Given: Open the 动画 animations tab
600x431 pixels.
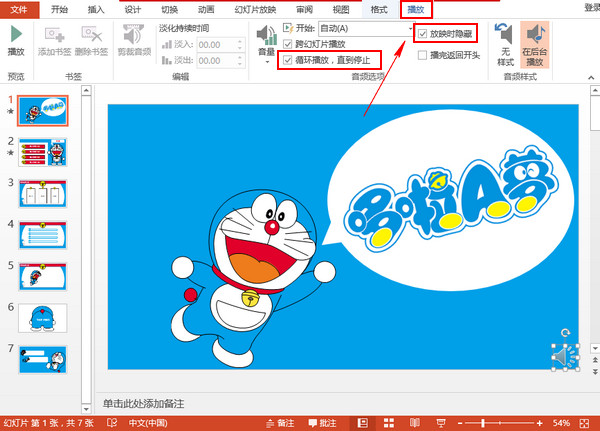Looking at the screenshot, I should click(x=206, y=10).
